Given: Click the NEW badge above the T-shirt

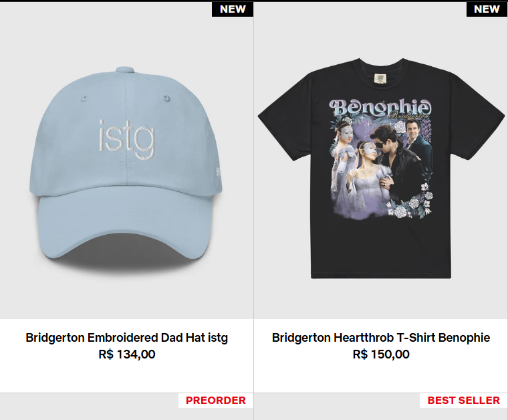Looking at the screenshot, I should (x=487, y=9).
